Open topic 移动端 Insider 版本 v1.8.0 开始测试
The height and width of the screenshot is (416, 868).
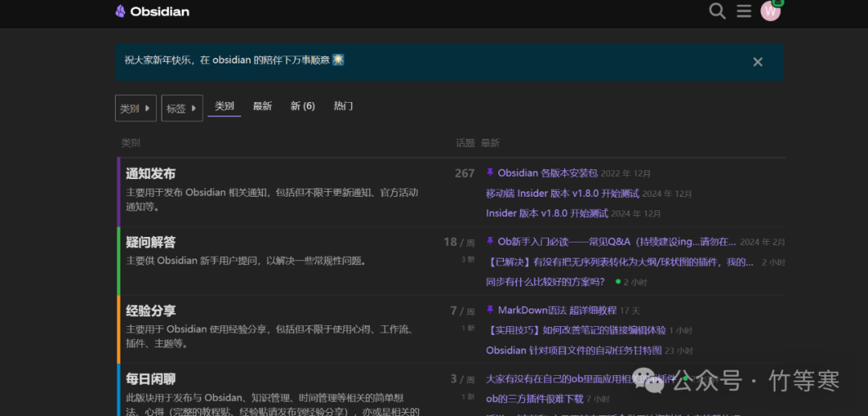pos(563,194)
